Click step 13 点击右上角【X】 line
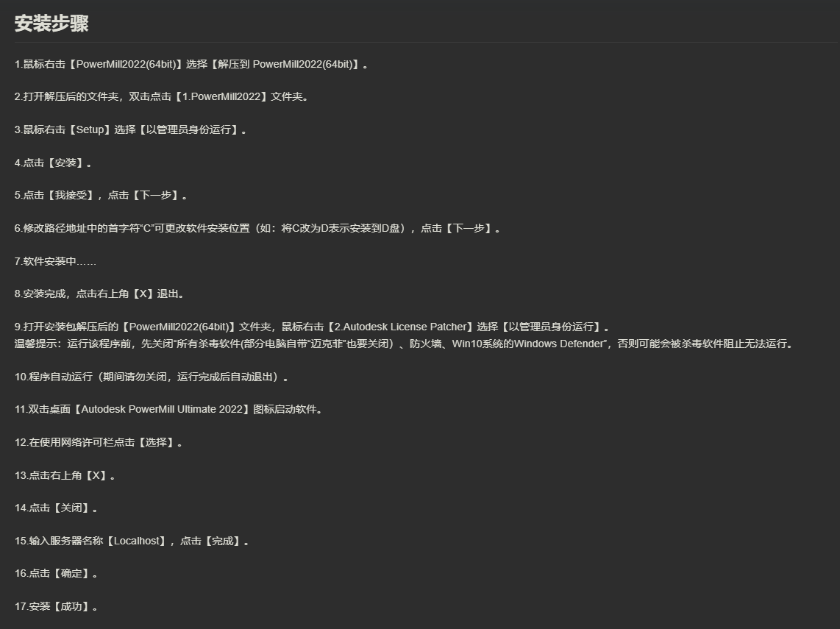The width and height of the screenshot is (840, 629). click(65, 476)
